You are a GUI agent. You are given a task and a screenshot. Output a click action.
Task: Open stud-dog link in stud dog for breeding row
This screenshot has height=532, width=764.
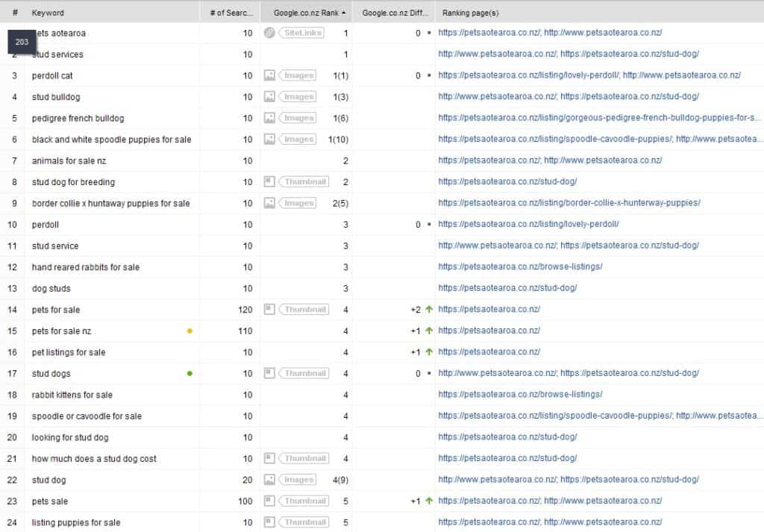(x=507, y=181)
